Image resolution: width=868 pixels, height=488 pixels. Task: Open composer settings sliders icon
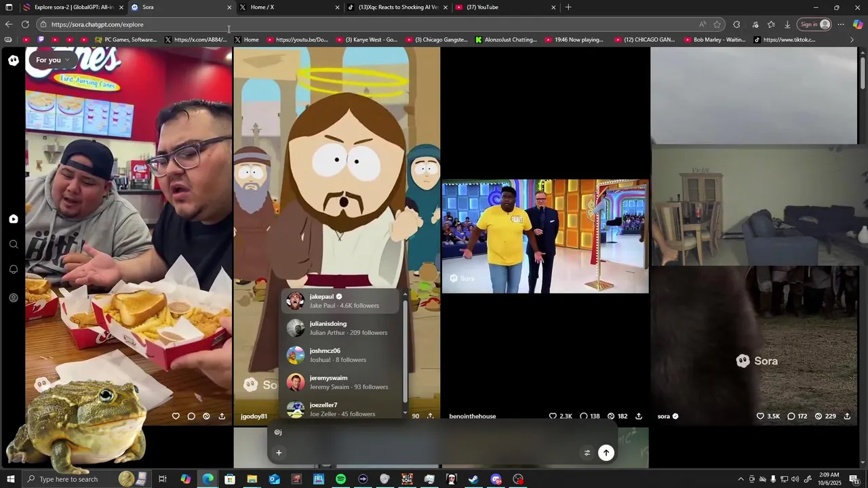coord(587,453)
